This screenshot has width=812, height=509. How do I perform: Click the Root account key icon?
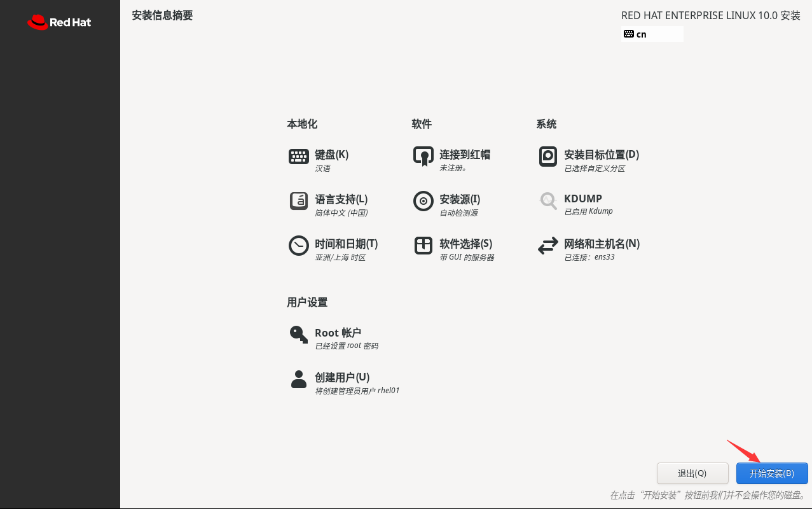click(x=299, y=335)
